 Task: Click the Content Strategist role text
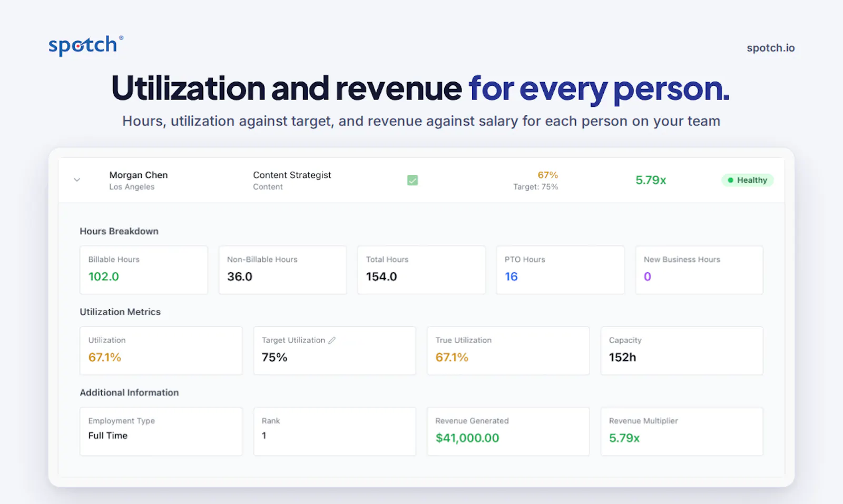click(292, 175)
